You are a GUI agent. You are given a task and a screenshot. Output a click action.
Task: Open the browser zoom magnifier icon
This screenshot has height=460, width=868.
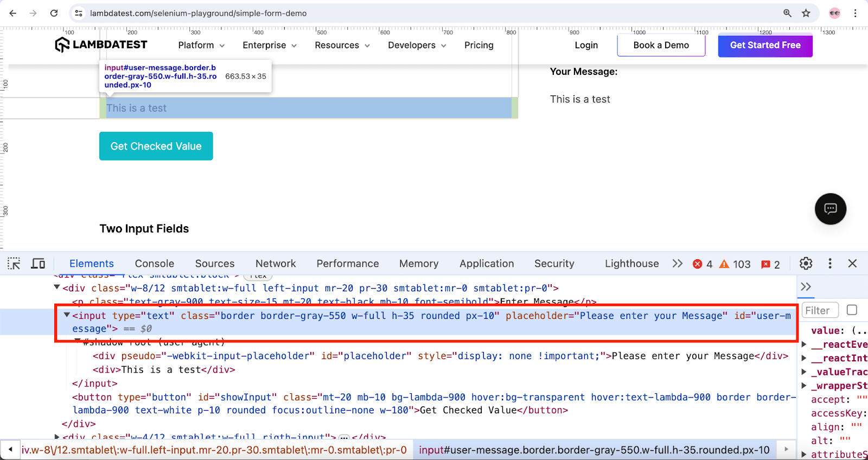tap(787, 13)
